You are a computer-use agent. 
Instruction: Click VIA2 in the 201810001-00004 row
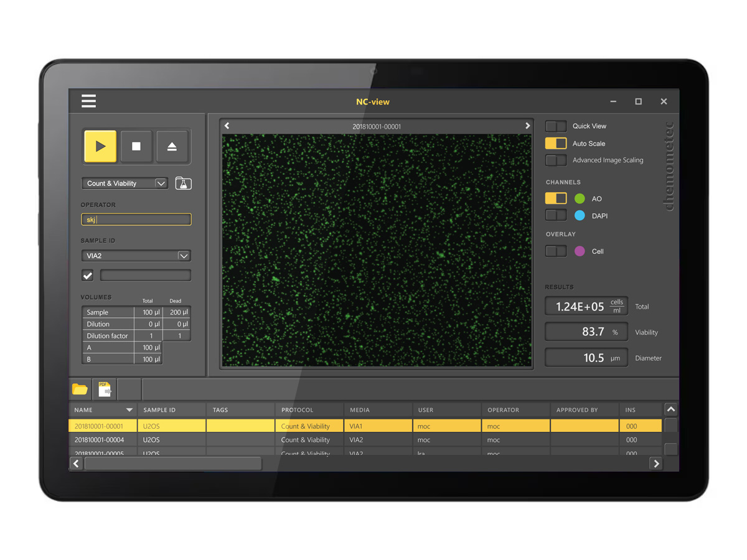tap(378, 440)
